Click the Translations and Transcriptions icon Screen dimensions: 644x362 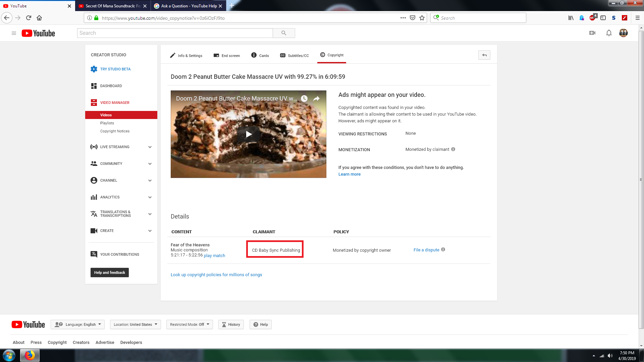(94, 214)
